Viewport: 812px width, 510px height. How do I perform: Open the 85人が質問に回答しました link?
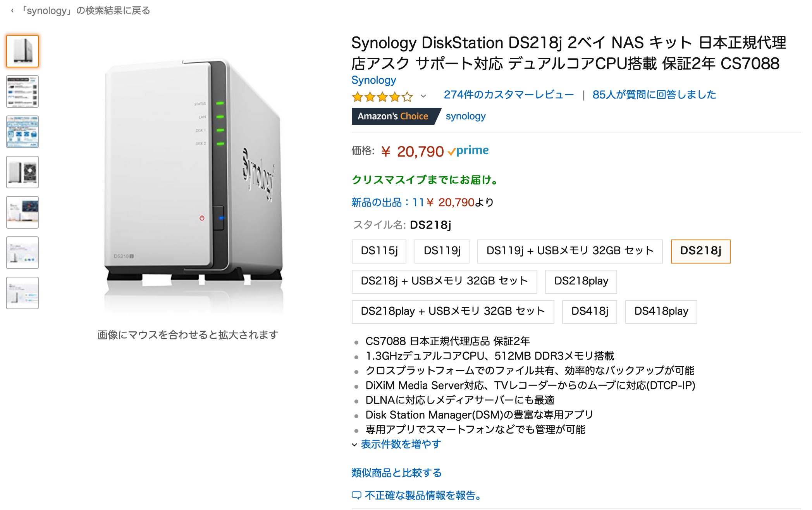coord(654,95)
